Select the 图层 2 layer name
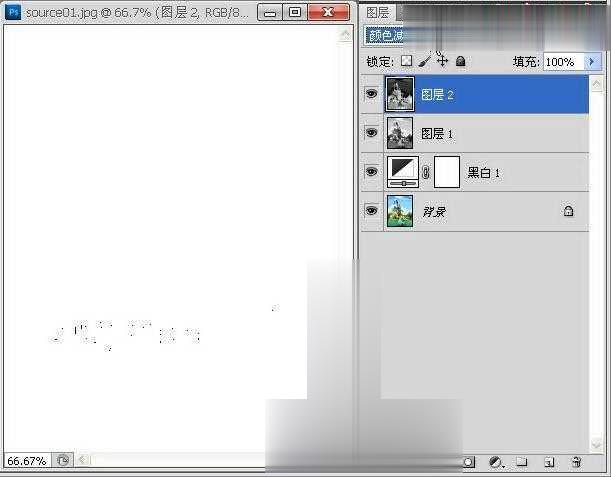Screen dimensions: 611x477 tap(437, 94)
